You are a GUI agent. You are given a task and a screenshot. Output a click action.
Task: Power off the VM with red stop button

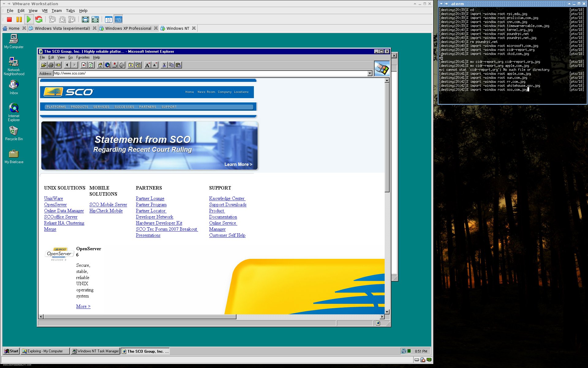[9, 20]
